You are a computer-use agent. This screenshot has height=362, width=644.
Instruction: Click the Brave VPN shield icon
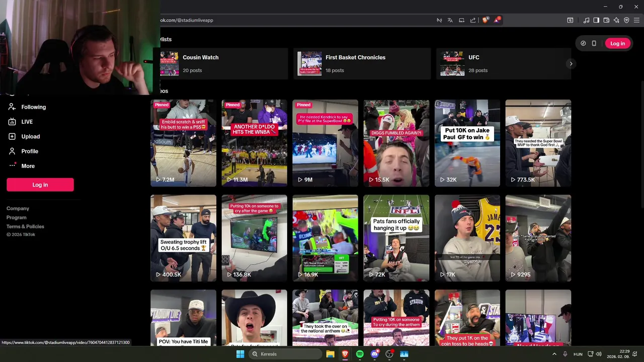click(626, 20)
